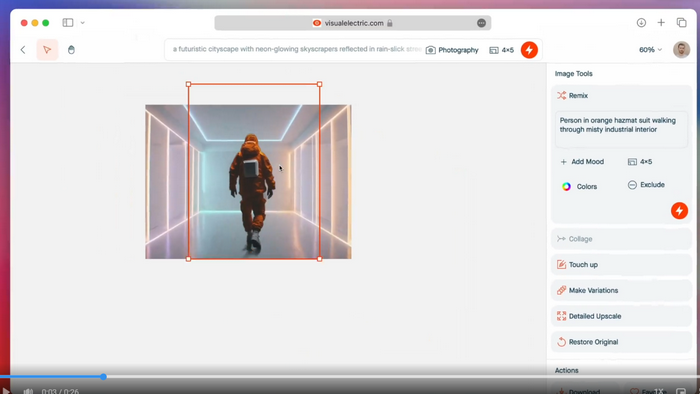Click the futuristic cityscape prompt field

point(296,49)
